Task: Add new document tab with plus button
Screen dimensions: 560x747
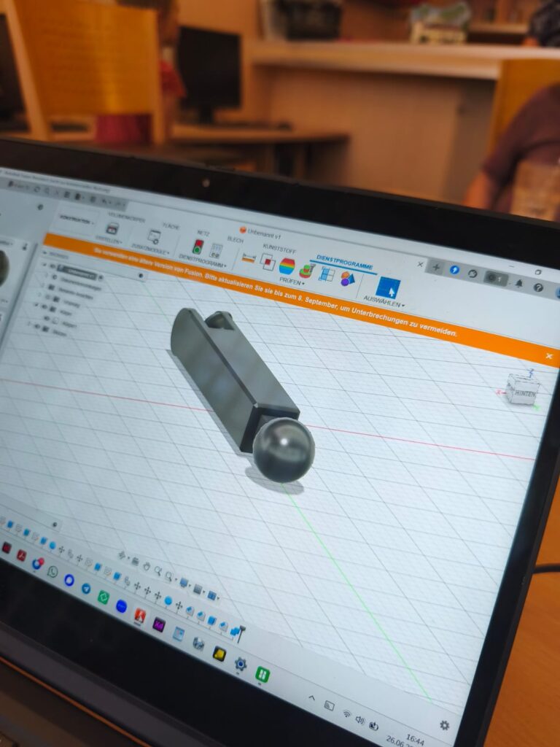Action: click(x=436, y=268)
